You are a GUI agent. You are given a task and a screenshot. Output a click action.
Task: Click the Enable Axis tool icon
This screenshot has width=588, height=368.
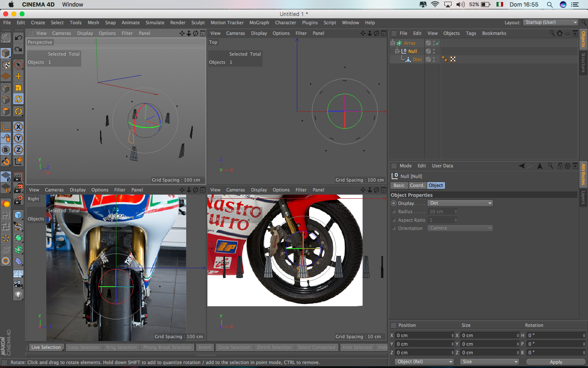6,127
